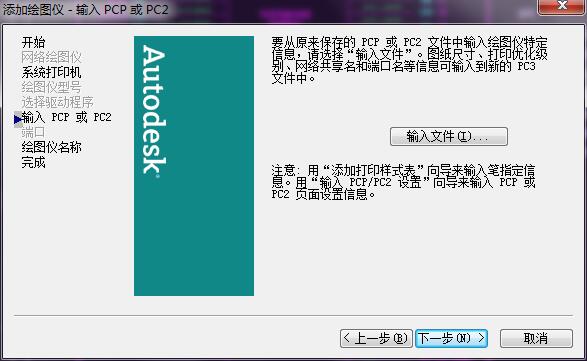Select the 完成 step label

coord(33,162)
